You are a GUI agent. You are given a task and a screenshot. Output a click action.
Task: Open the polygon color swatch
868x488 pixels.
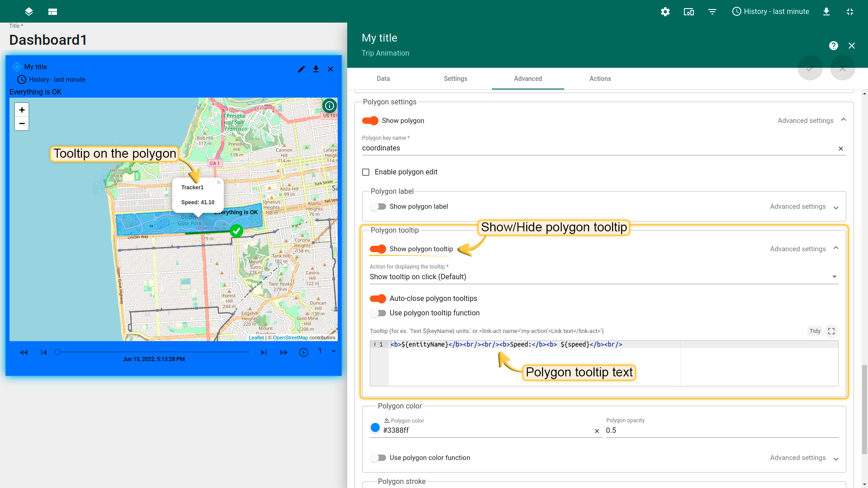[375, 427]
